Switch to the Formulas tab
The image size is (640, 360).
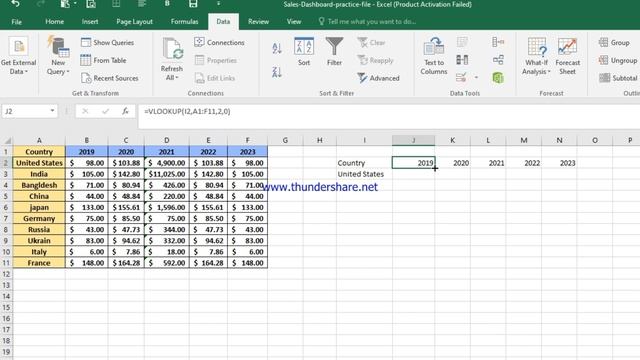coord(184,22)
